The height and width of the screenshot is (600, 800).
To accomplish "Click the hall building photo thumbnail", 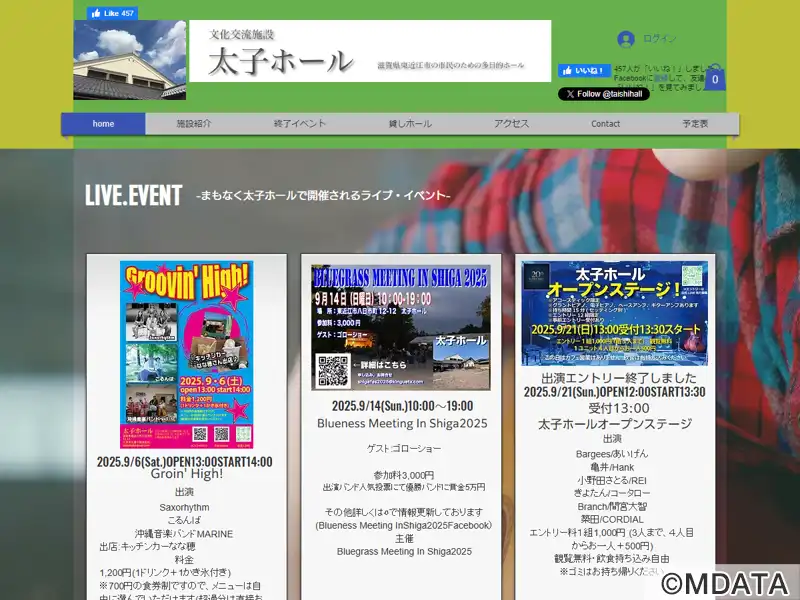I will pos(130,60).
